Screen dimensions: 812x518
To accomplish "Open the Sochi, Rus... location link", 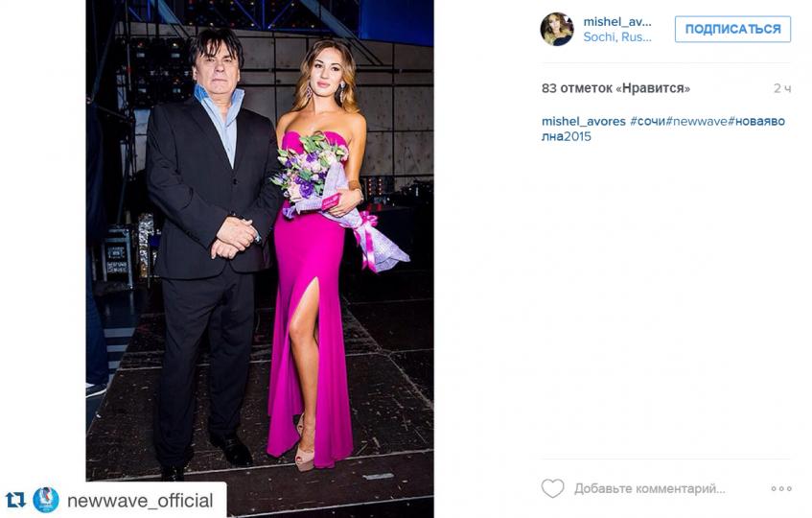I will coord(617,37).
